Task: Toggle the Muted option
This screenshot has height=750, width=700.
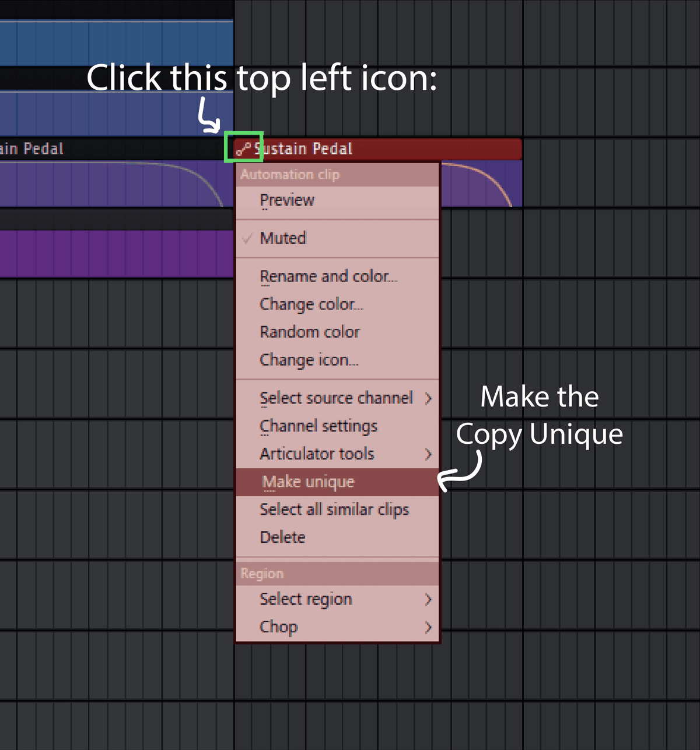Action: (x=337, y=238)
